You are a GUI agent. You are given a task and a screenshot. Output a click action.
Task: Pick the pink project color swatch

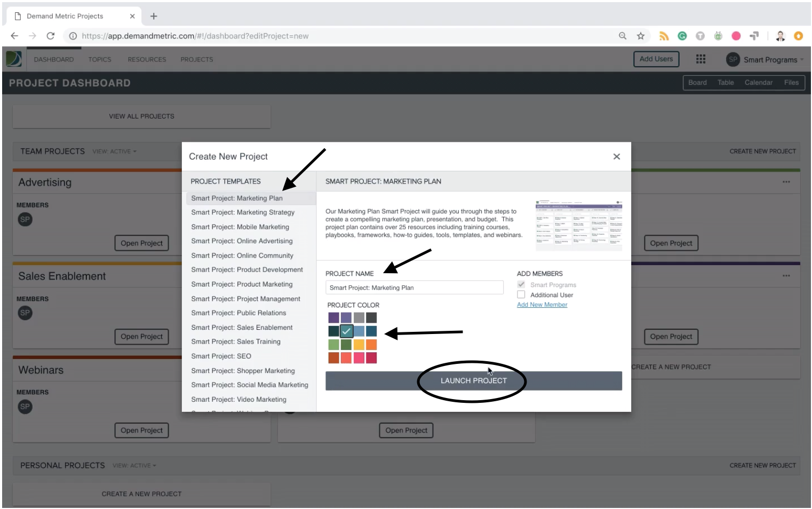coord(359,358)
